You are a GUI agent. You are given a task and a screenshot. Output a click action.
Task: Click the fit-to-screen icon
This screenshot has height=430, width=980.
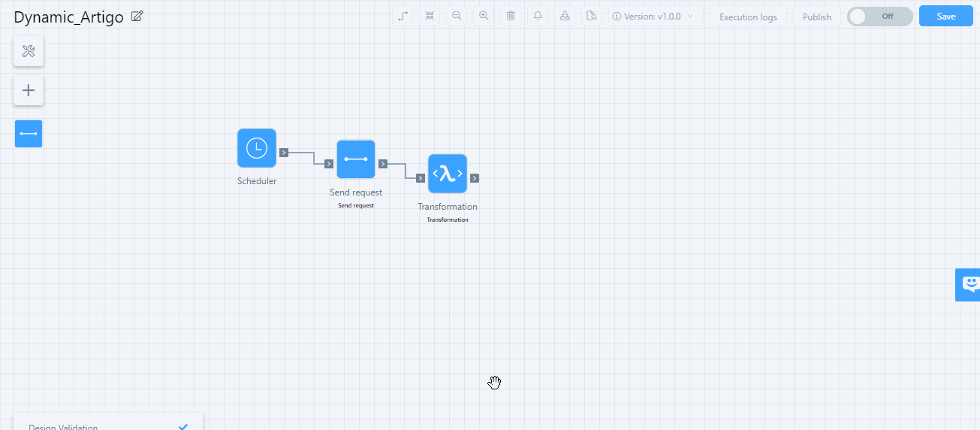tap(430, 16)
